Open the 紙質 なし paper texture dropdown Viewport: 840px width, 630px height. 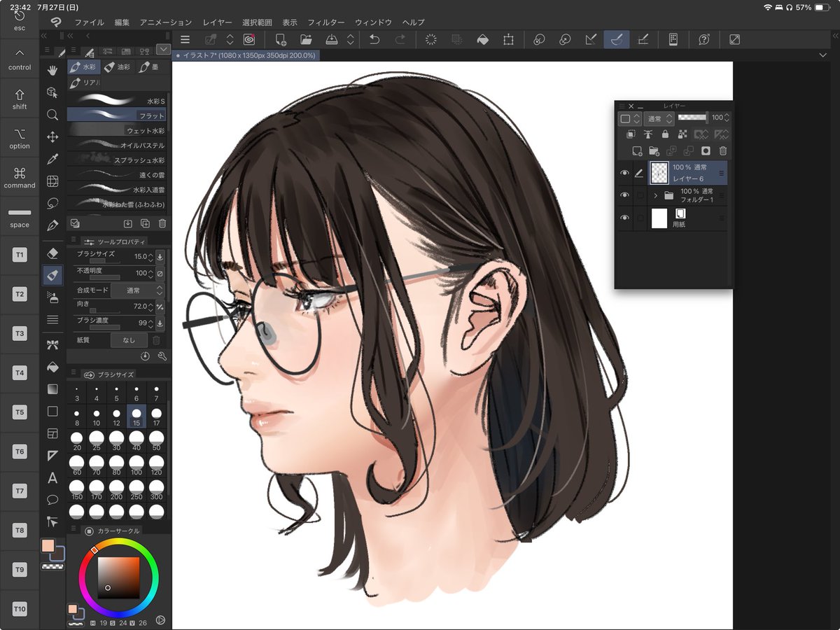click(129, 339)
